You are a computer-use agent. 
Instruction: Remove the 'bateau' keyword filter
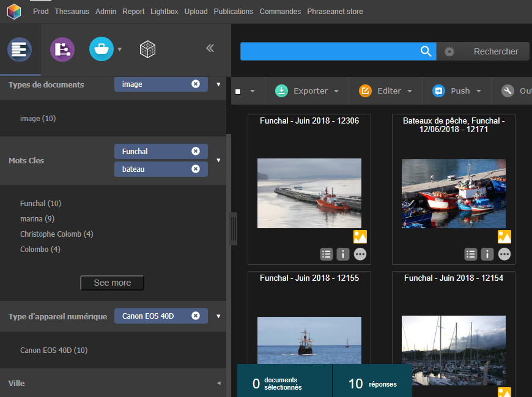coord(196,169)
